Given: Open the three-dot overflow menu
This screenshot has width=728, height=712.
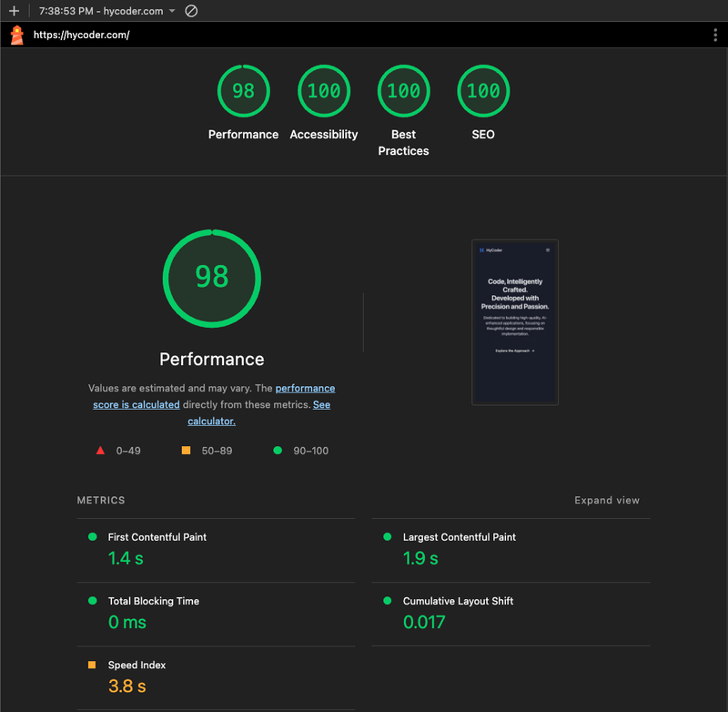Looking at the screenshot, I should point(716,35).
